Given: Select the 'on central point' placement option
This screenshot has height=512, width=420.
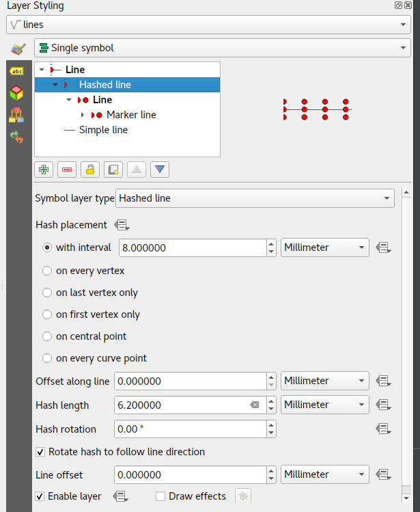Looking at the screenshot, I should 47,336.
